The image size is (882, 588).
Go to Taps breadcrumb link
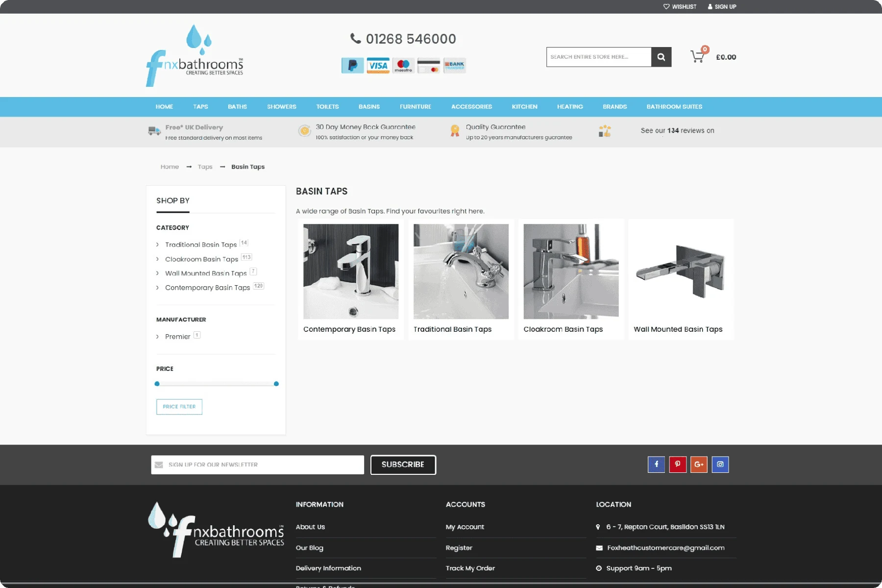tap(205, 167)
